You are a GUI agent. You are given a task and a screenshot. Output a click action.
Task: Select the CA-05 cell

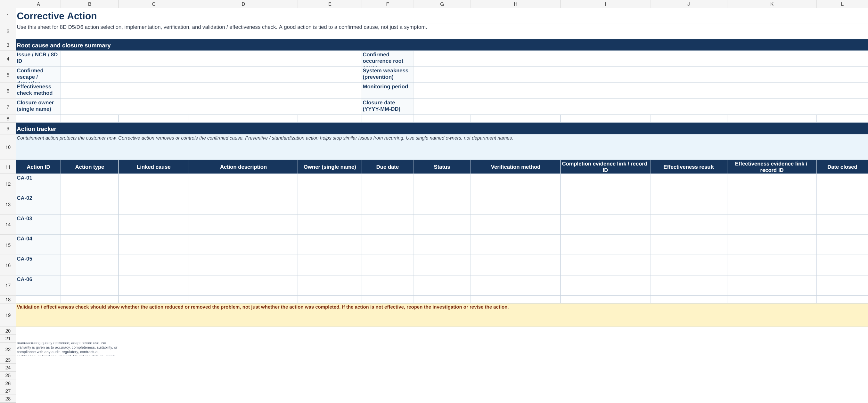[x=38, y=265]
